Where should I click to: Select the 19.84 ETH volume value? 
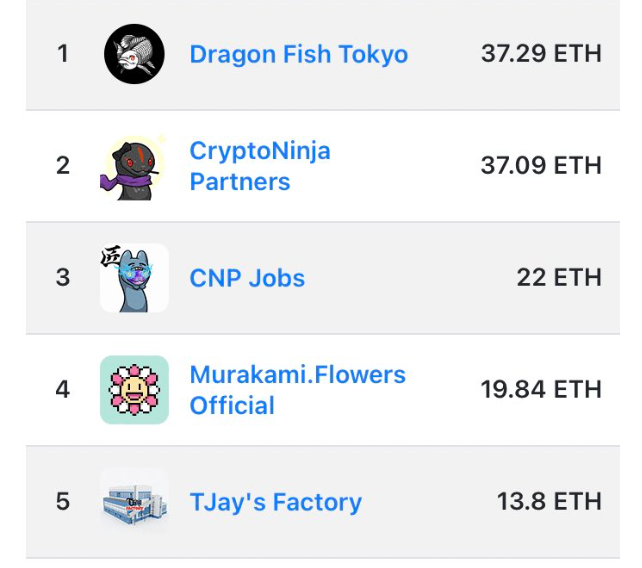click(541, 389)
